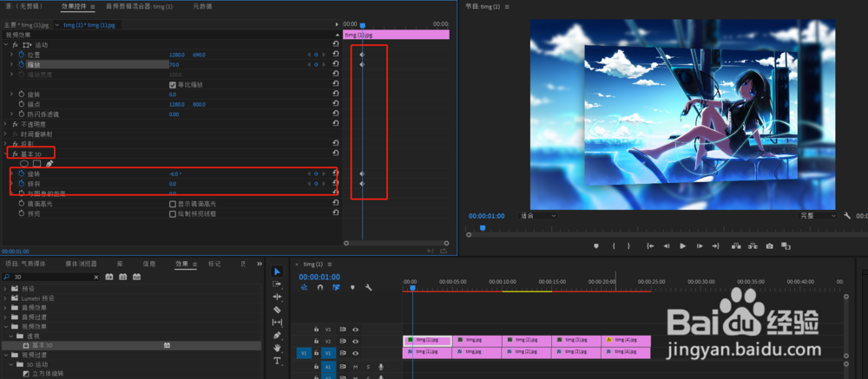Click Go to In point button

pyautogui.click(x=650, y=245)
